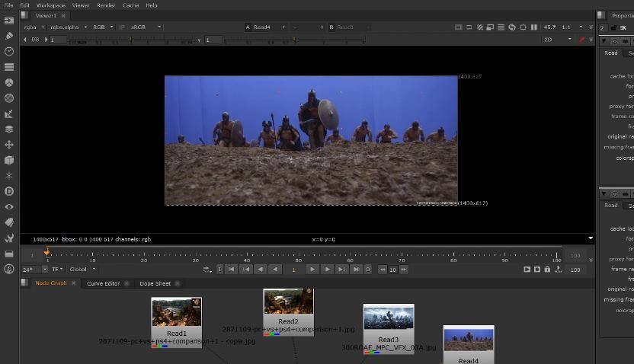The width and height of the screenshot is (634, 364).
Task: Skip forward by 10 frames button
Action: [404, 270]
